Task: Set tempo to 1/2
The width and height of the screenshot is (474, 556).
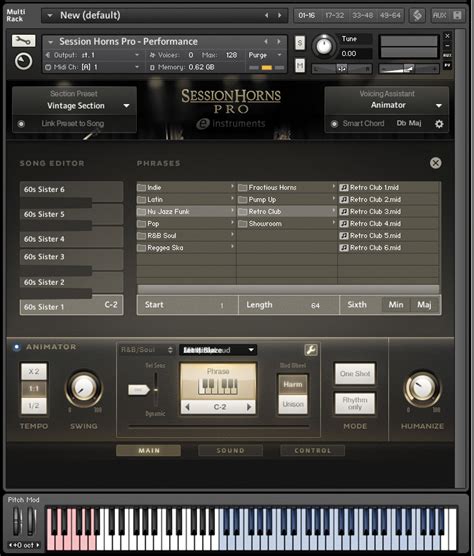Action: pyautogui.click(x=34, y=406)
